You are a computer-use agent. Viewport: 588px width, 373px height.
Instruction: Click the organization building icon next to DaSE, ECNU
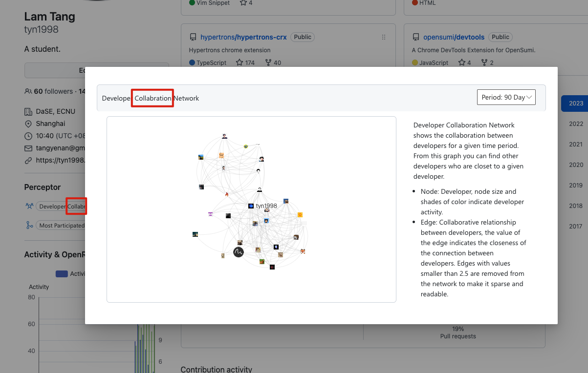tap(28, 111)
